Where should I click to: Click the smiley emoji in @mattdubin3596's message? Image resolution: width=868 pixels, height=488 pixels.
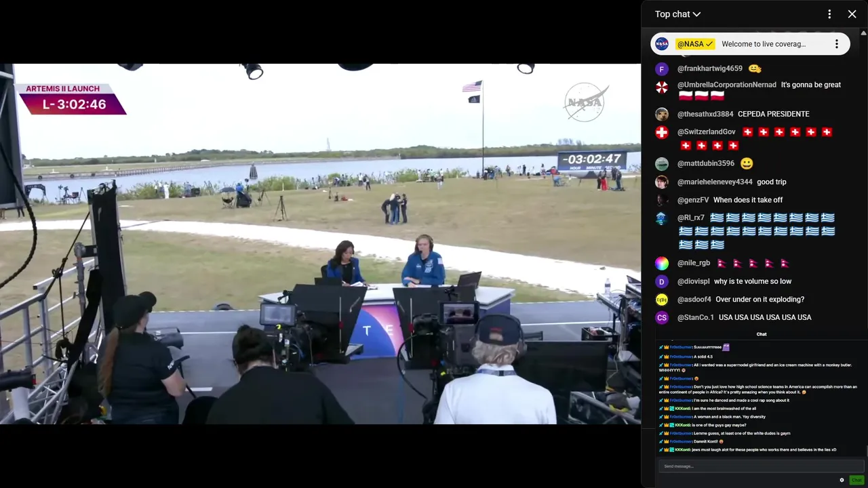click(x=747, y=163)
